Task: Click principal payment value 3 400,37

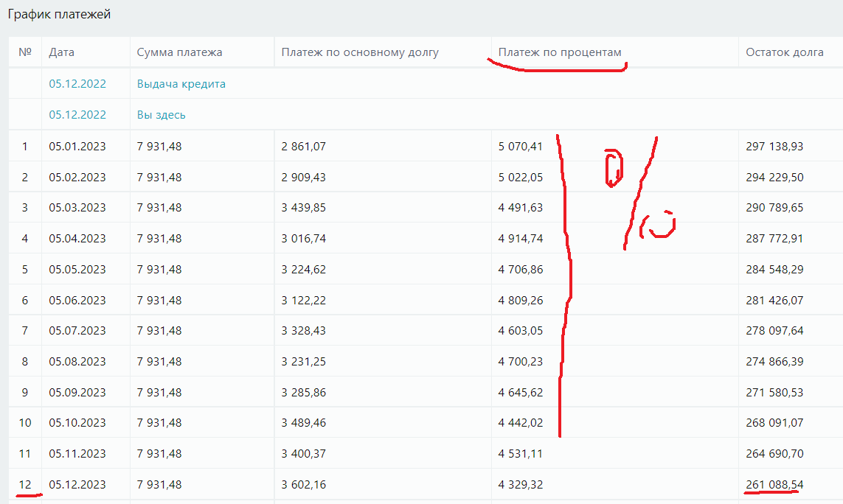Action: (x=303, y=453)
